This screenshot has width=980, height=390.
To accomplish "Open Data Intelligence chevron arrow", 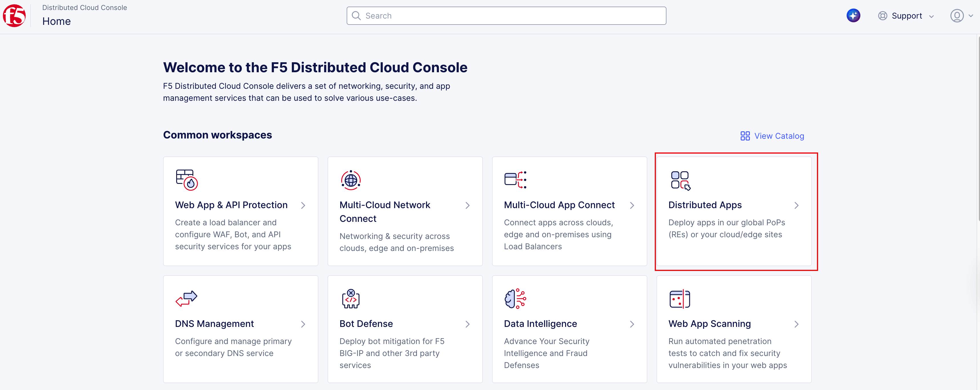I will point(632,324).
